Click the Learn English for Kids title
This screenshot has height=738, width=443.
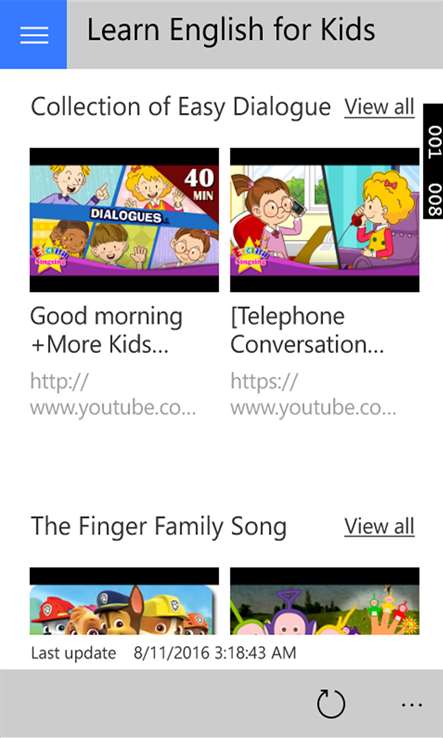[231, 30]
